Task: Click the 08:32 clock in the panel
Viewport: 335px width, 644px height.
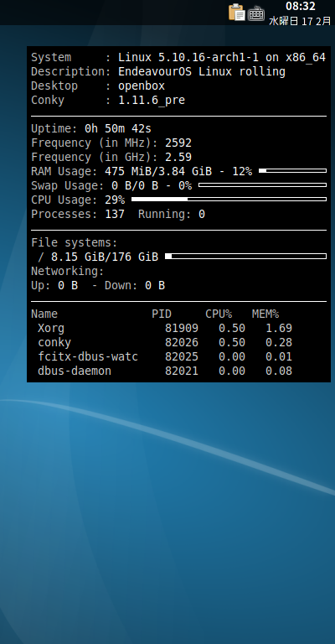Action: point(300,6)
